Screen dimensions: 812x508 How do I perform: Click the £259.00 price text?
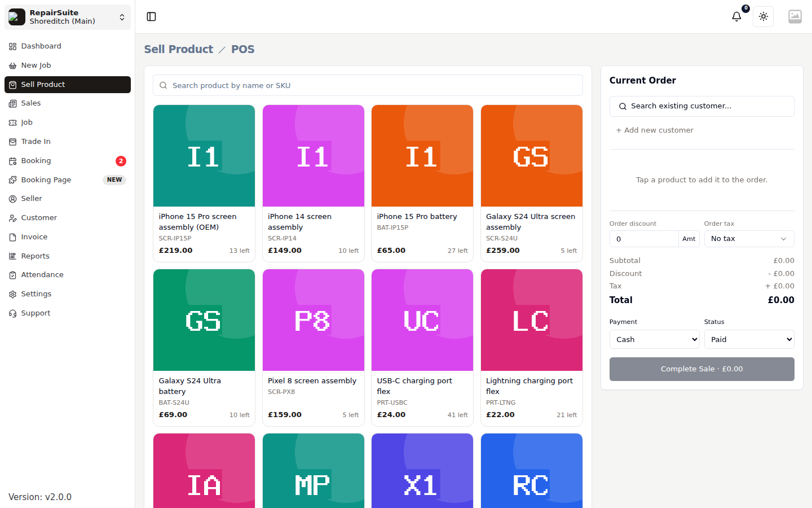[503, 251]
